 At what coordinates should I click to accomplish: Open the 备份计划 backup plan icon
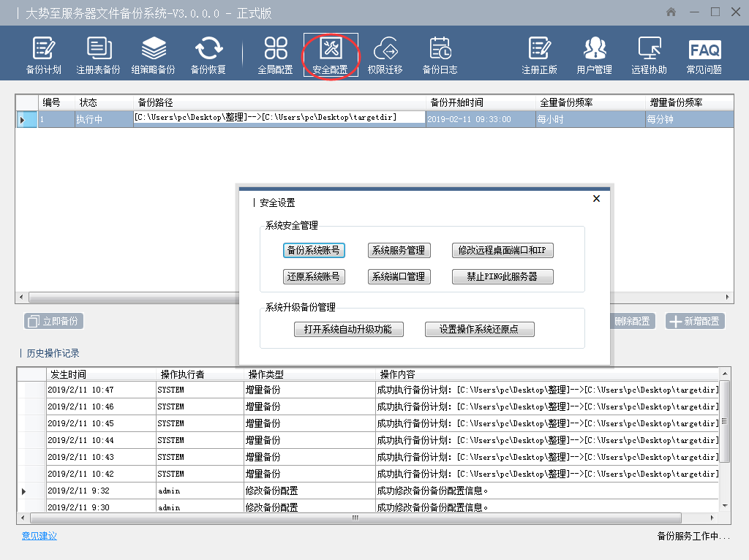click(x=43, y=56)
